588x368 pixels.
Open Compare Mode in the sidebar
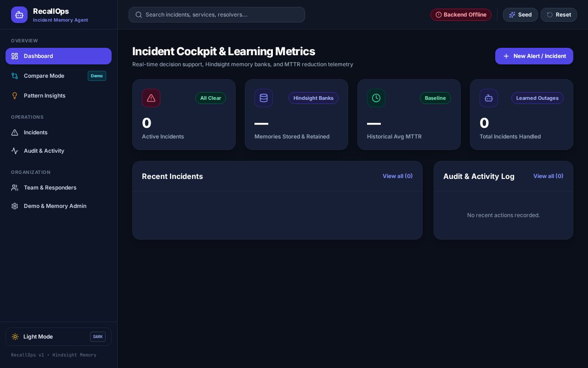click(58, 76)
